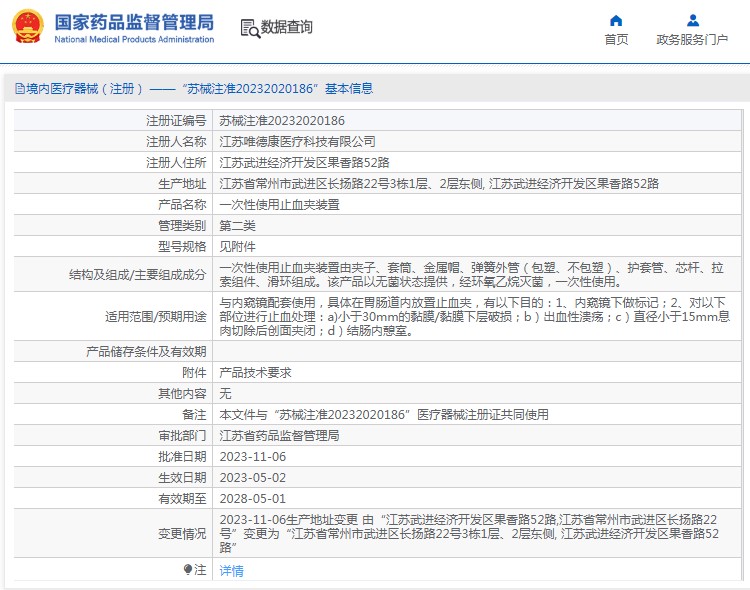Click the lightbulb icon next to 注
This screenshot has height=590, width=750.
188,569
